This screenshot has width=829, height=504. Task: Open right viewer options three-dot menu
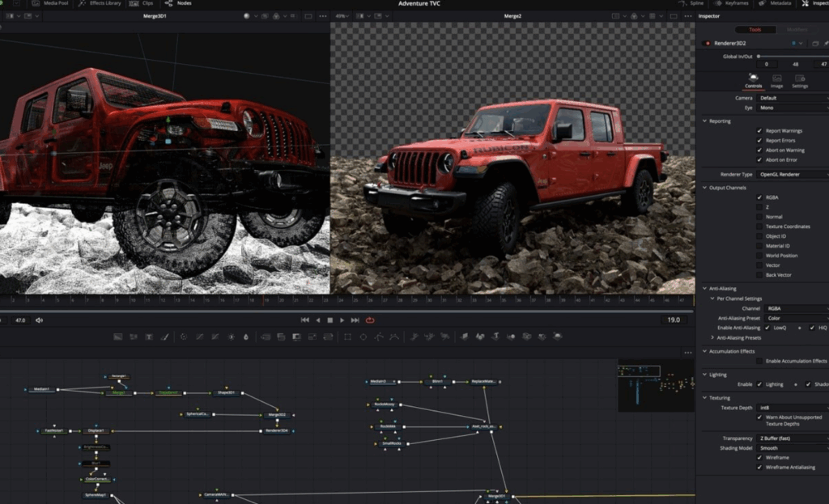click(x=688, y=16)
